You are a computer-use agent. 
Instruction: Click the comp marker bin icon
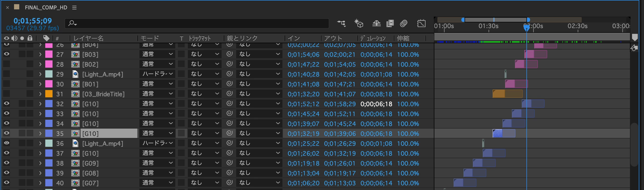(x=635, y=38)
